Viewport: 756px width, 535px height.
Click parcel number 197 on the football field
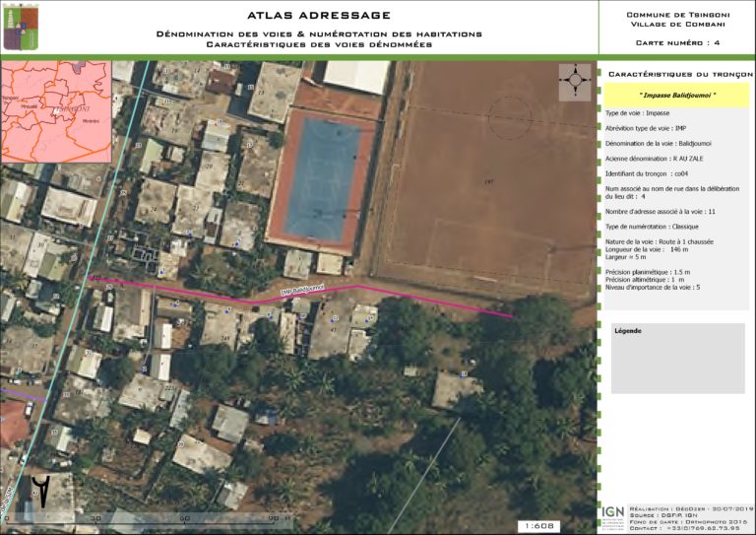[489, 182]
